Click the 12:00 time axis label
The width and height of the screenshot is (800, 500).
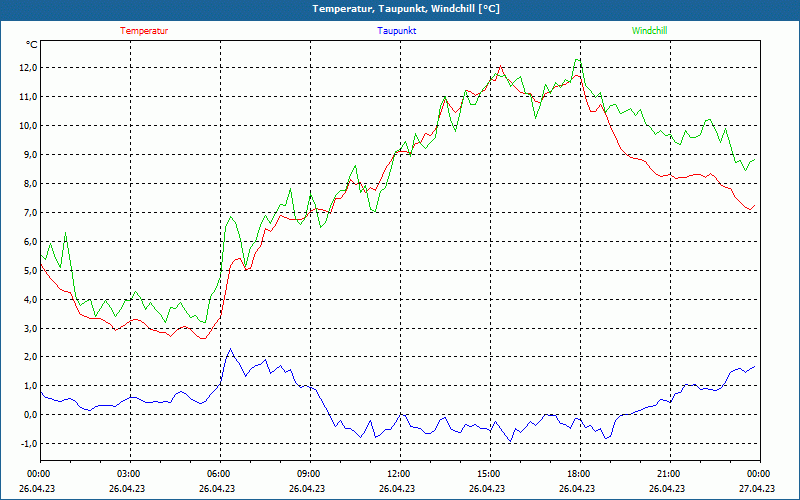coord(398,474)
